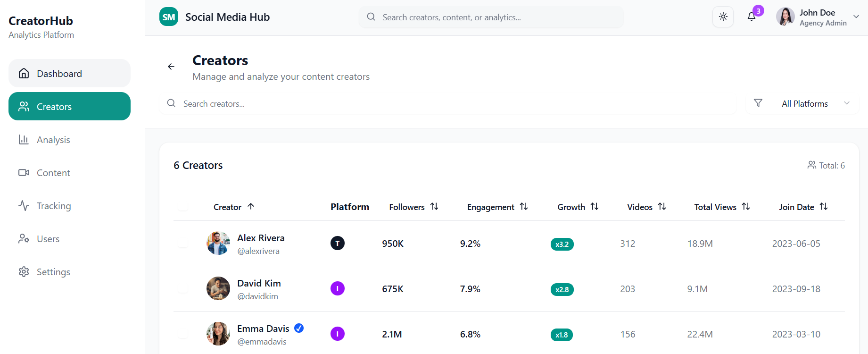The width and height of the screenshot is (868, 354).
Task: Sort table by Total Views column
Action: [x=722, y=207]
